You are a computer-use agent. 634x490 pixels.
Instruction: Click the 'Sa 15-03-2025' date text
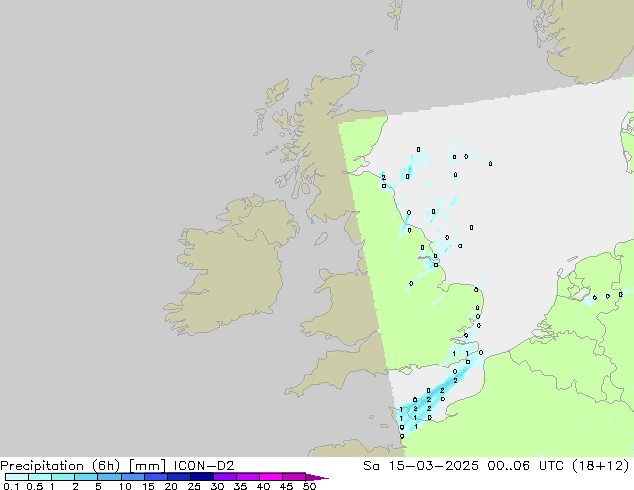click(421, 465)
